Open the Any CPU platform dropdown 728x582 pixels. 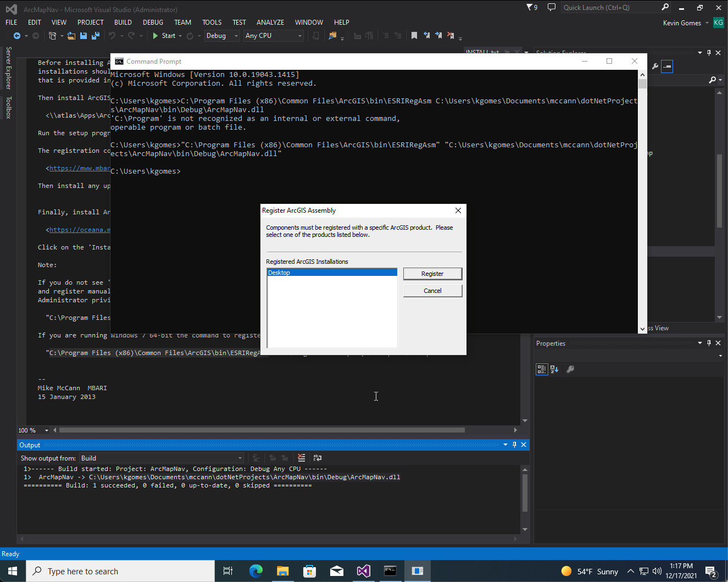(274, 36)
